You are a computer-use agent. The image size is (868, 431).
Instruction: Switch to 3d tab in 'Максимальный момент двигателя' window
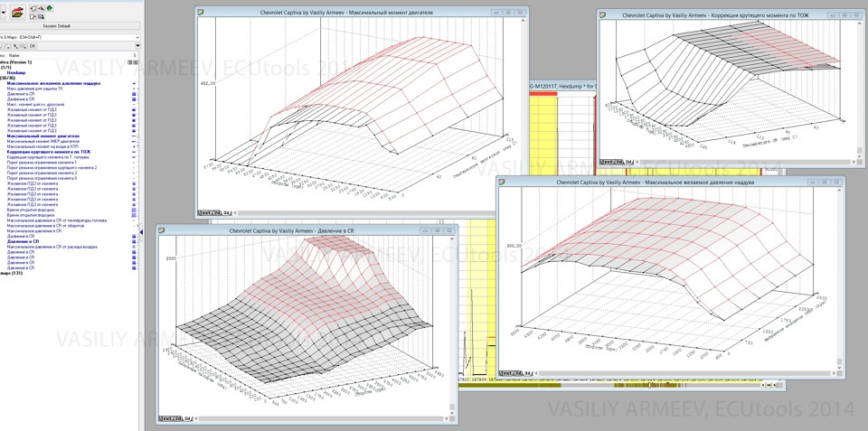point(226,212)
